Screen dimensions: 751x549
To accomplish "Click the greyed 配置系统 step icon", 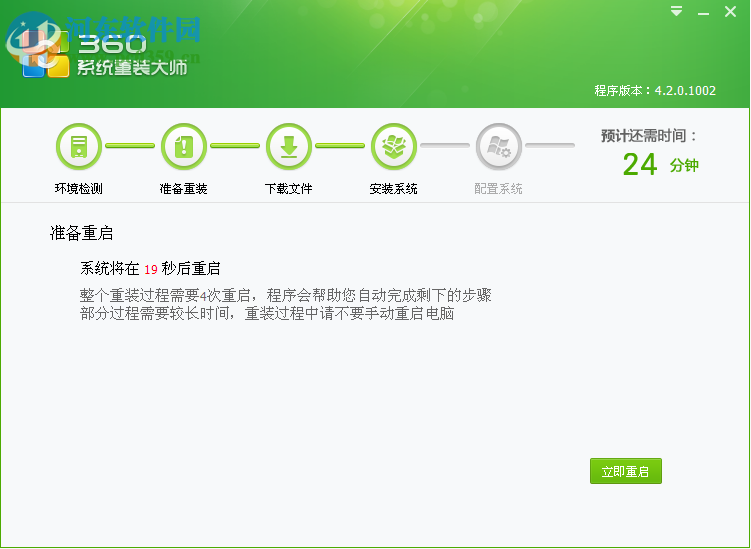I will (499, 147).
